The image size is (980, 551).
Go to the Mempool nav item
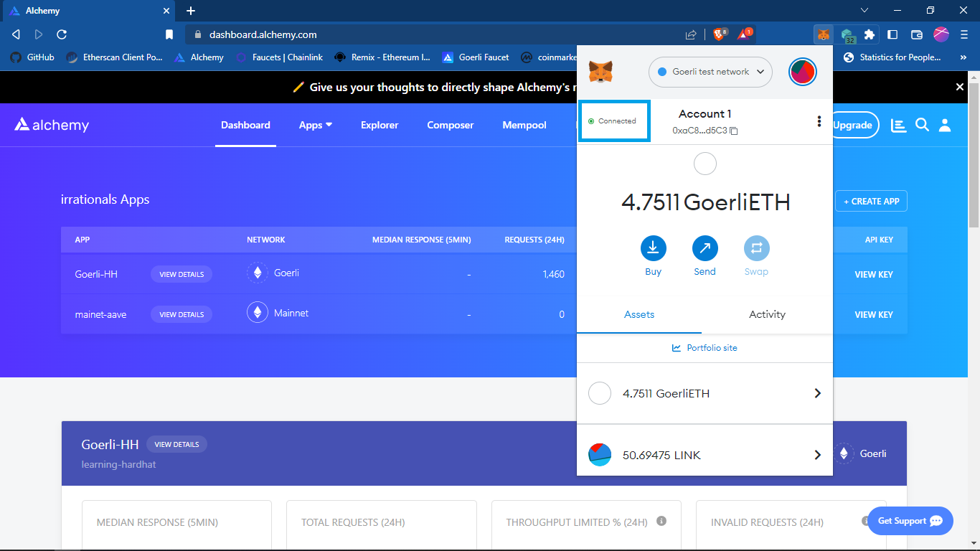[x=524, y=125]
